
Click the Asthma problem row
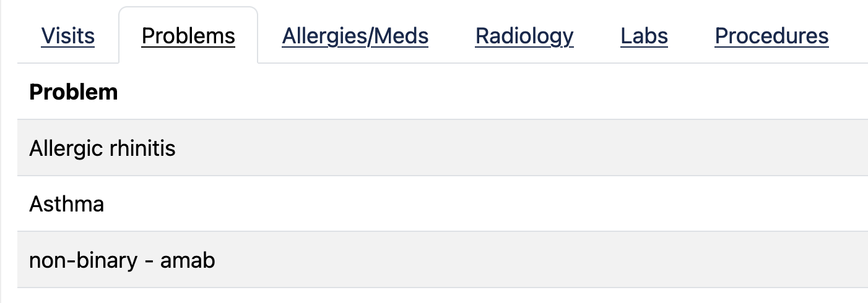click(433, 204)
